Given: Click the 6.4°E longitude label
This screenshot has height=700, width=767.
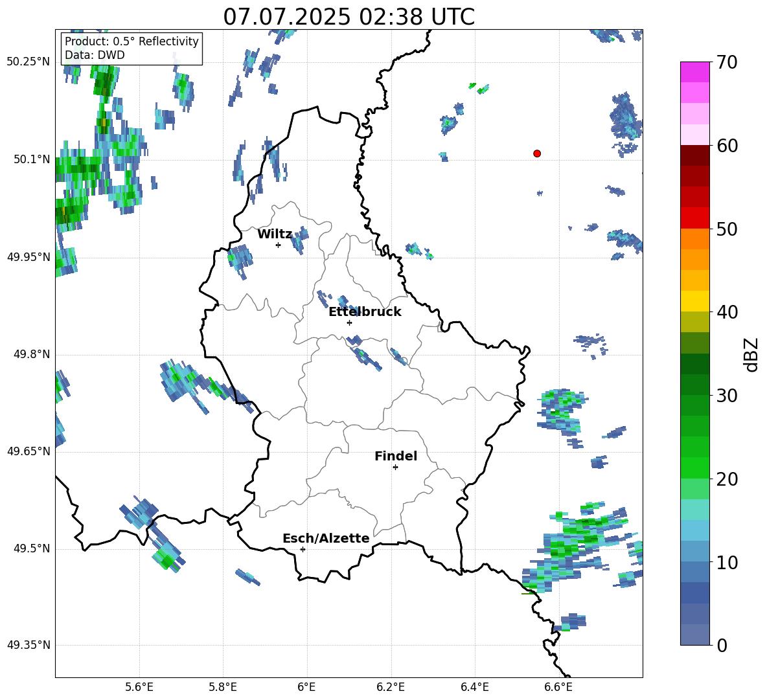Looking at the screenshot, I should pyautogui.click(x=474, y=688).
